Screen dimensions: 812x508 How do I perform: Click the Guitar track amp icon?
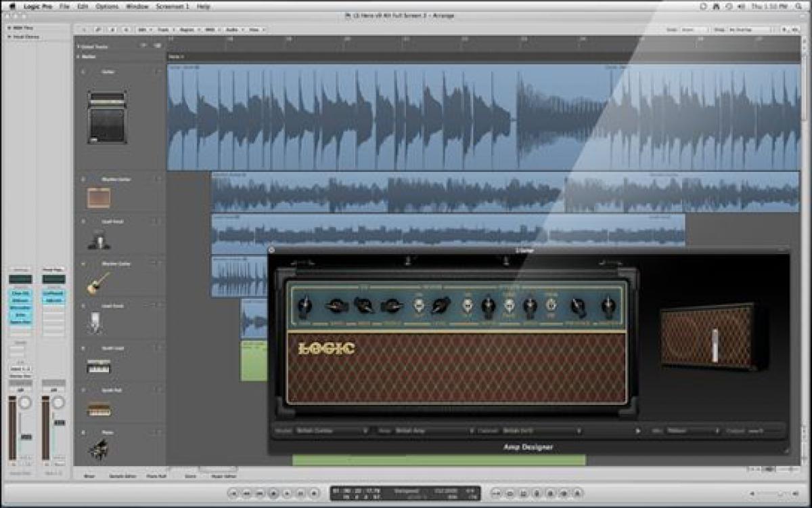click(107, 117)
